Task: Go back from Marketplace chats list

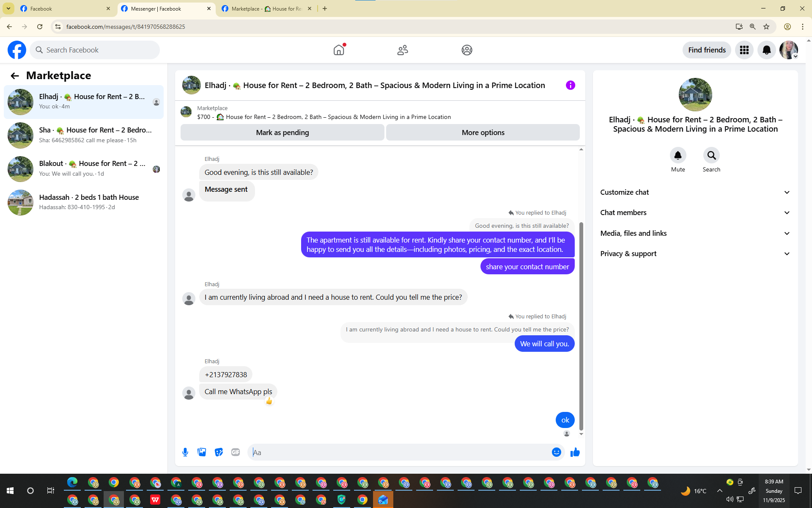Action: pos(15,76)
